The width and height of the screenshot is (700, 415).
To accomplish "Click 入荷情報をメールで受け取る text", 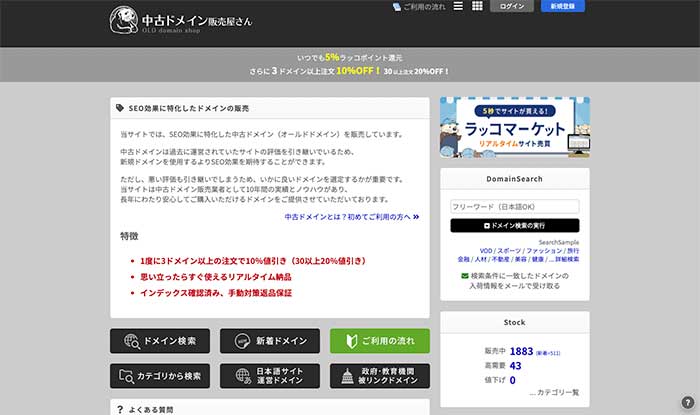I will point(514,286).
